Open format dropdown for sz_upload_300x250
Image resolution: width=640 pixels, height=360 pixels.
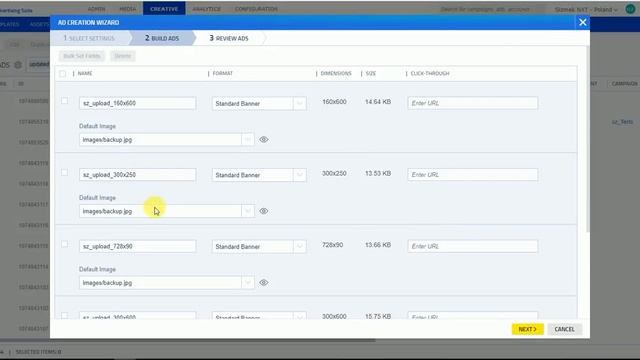click(x=300, y=175)
